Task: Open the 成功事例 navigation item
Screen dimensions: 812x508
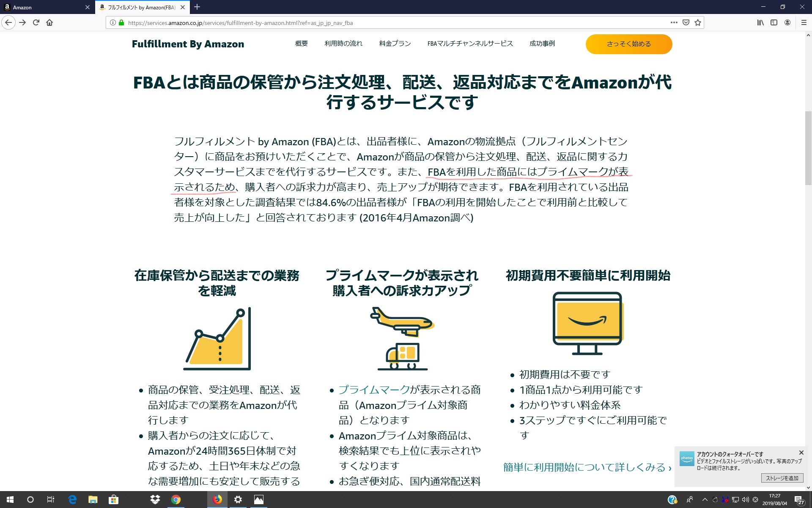Action: click(x=542, y=44)
